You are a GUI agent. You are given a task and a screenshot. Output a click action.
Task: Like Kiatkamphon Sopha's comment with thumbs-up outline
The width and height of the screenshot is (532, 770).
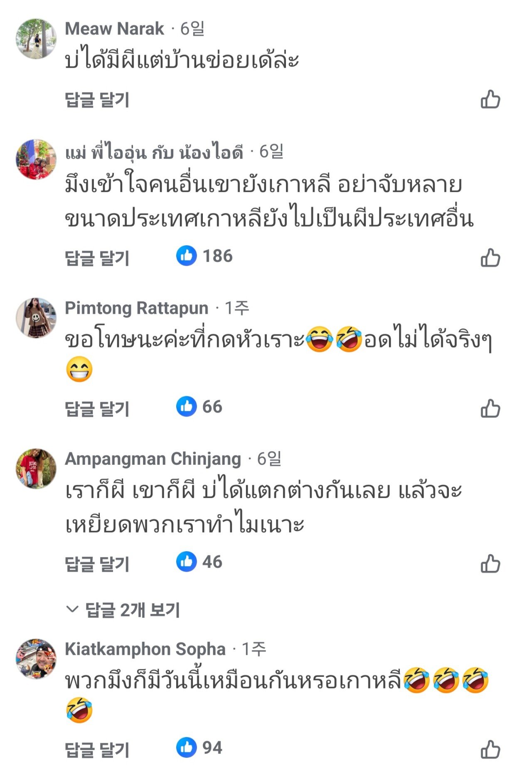pos(490,750)
